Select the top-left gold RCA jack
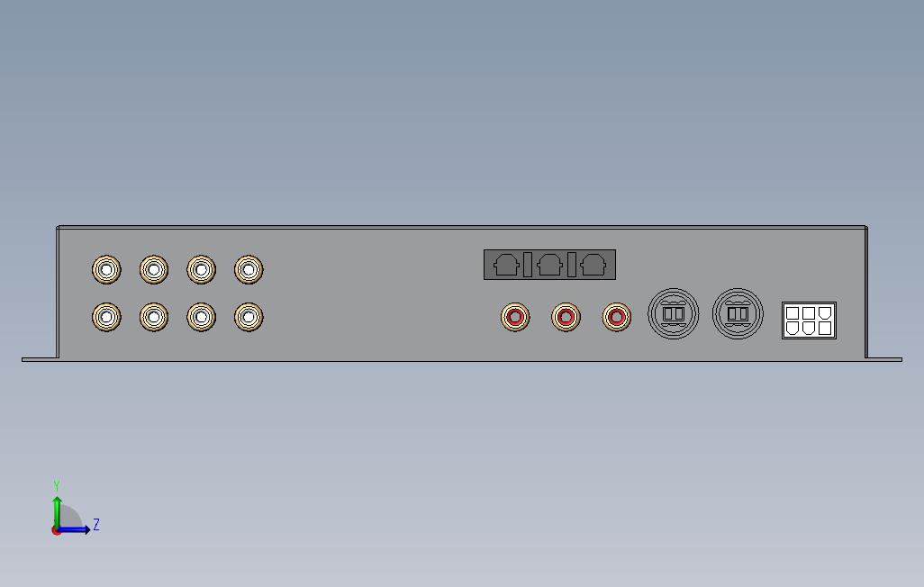 (106, 270)
